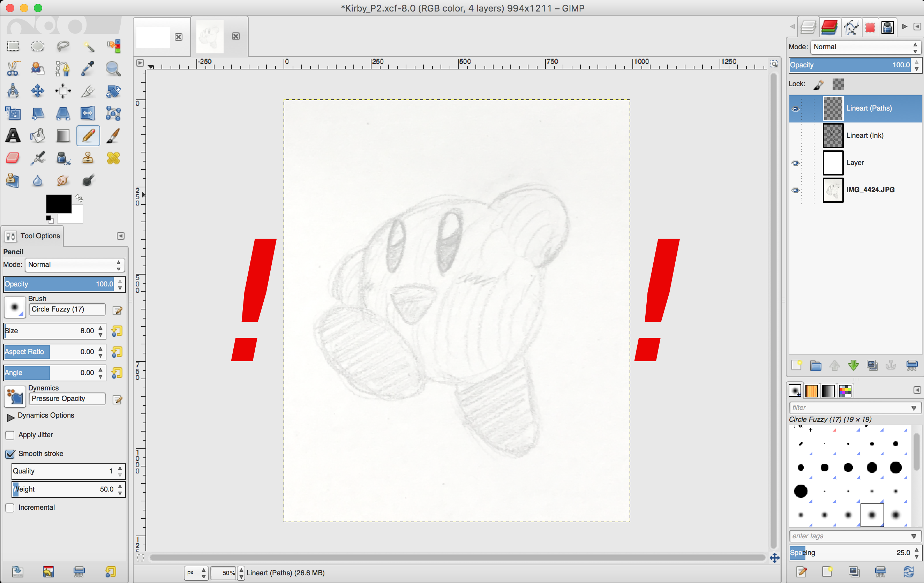Screen dimensions: 924x583
Task: Reset Aspect Ratio to default
Action: coord(117,352)
